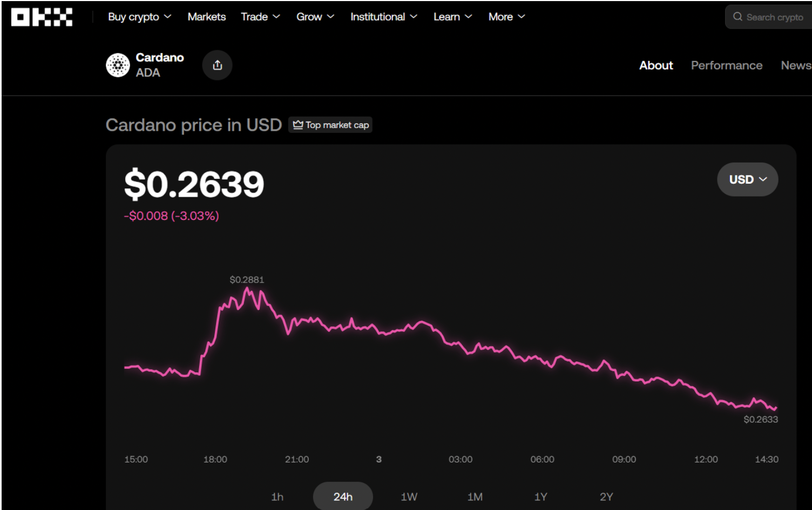
Task: Click the Search crypto input field
Action: coord(775,17)
